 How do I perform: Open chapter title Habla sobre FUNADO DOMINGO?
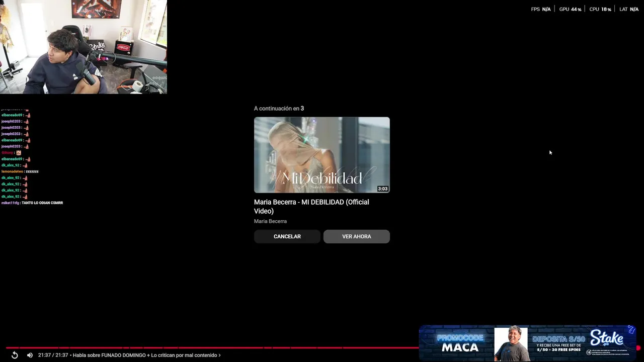[146, 355]
